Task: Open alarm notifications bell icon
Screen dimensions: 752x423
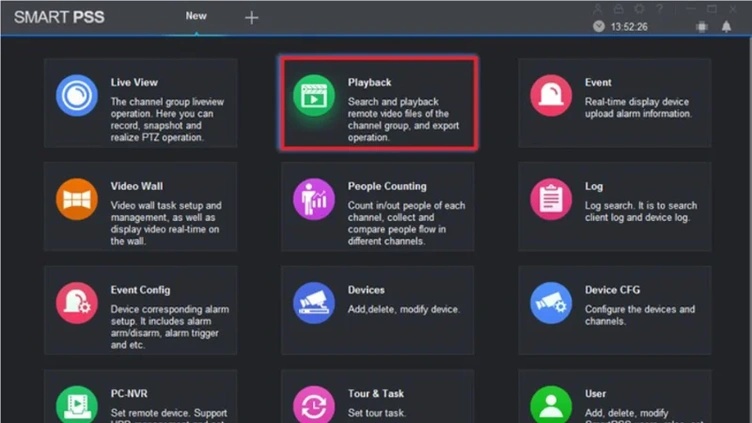Action: pos(727,27)
